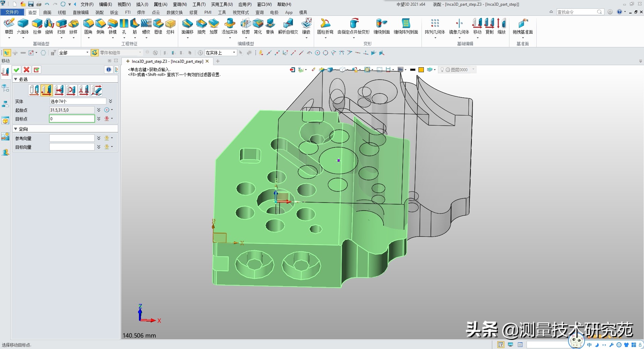The height and width of the screenshot is (349, 644).
Task: Select rotate around direction move mode
Action: (x=71, y=90)
